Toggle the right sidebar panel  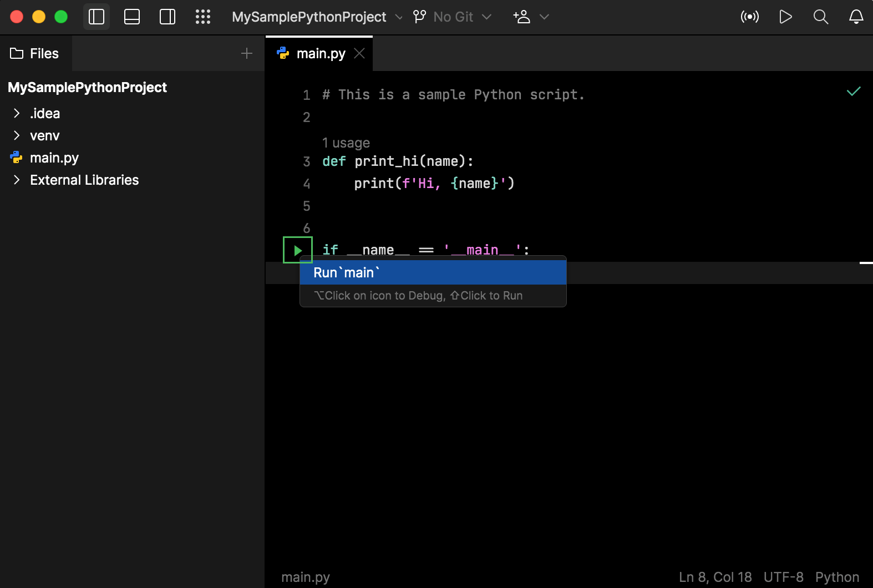pyautogui.click(x=168, y=17)
